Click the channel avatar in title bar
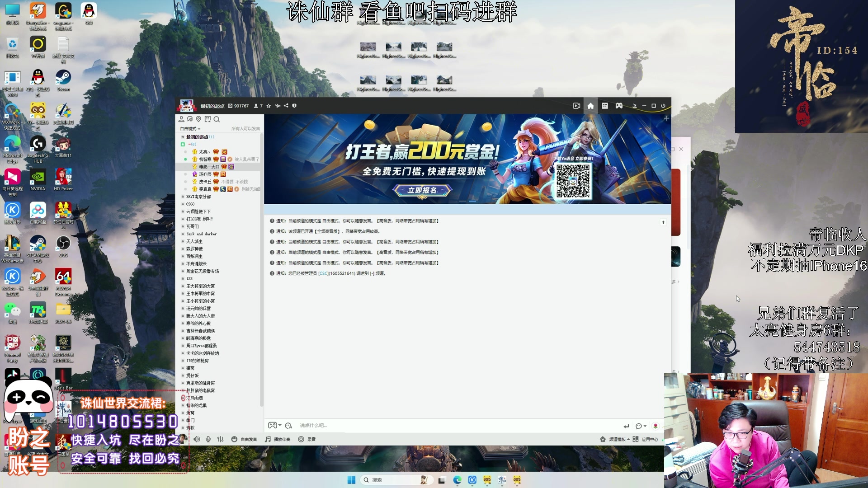 [x=187, y=106]
